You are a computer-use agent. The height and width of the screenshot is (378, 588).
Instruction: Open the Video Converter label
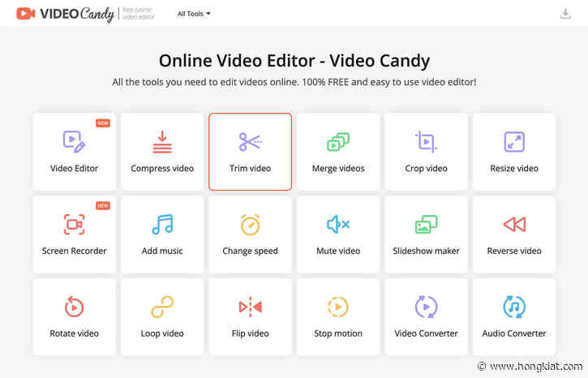426,333
